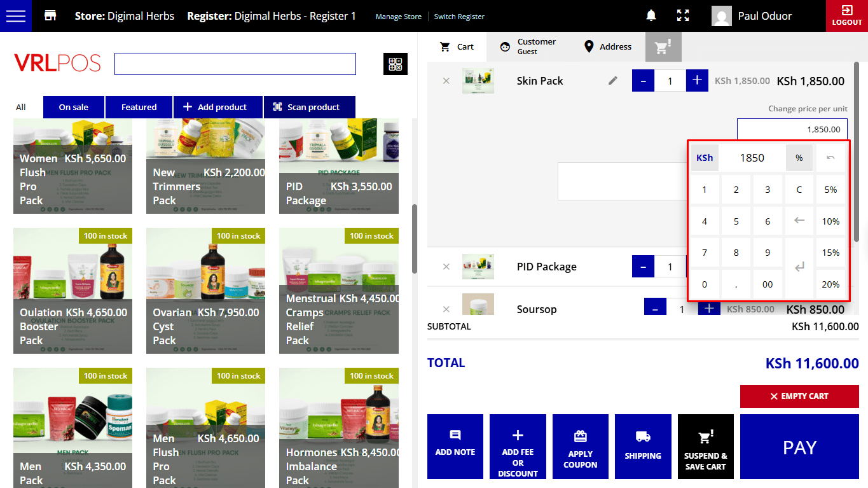Edit Skin Pack with pencil icon
This screenshot has width=868, height=488.
click(x=613, y=81)
